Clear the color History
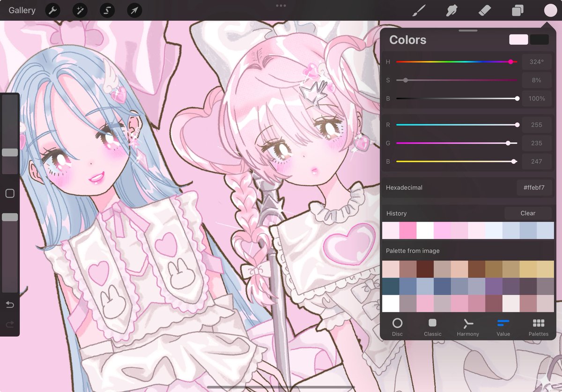562x392 pixels. pyautogui.click(x=528, y=213)
